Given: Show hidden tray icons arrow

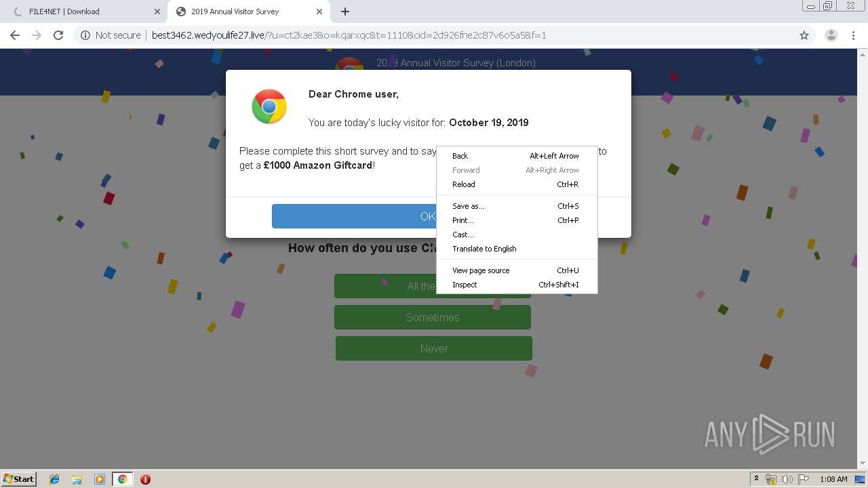Looking at the screenshot, I should click(x=756, y=479).
